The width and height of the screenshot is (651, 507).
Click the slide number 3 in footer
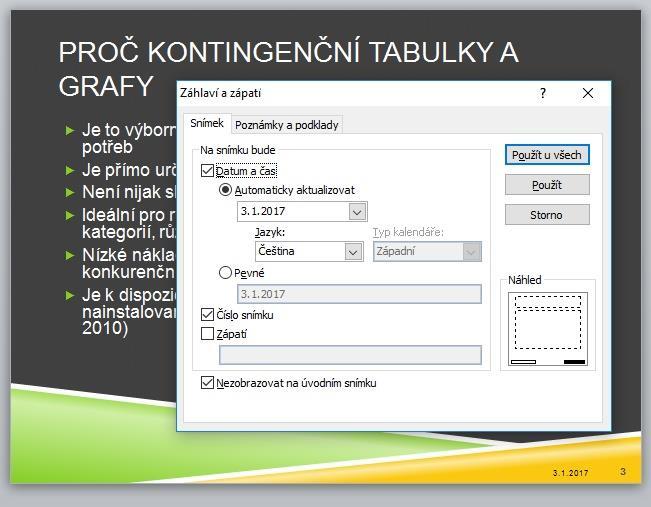(x=623, y=471)
